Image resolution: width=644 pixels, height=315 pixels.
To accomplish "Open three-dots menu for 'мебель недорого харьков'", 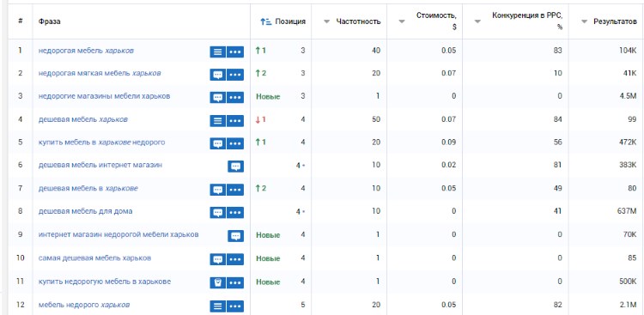I will (235, 306).
